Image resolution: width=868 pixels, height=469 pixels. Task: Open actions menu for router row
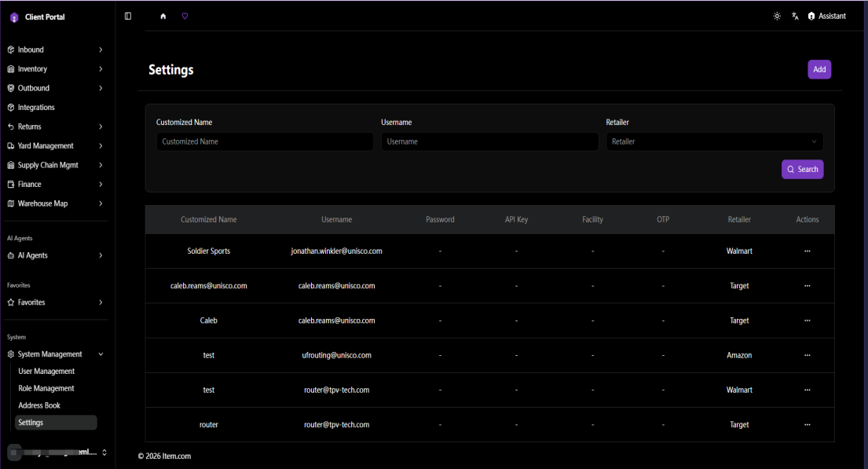coord(807,425)
